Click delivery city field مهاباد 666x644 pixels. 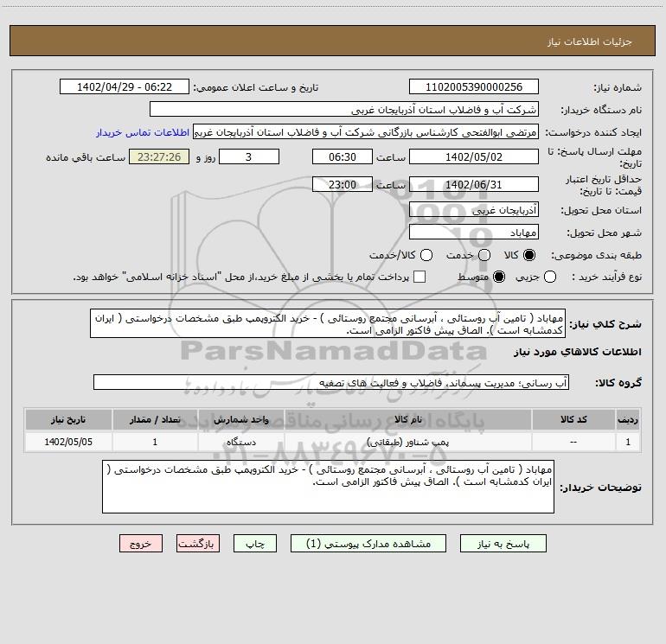474,232
